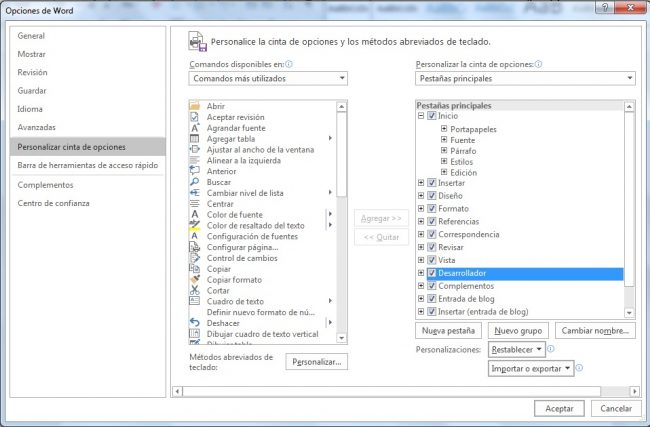
Task: Expand the Complementos tab node
Action: pyautogui.click(x=421, y=286)
